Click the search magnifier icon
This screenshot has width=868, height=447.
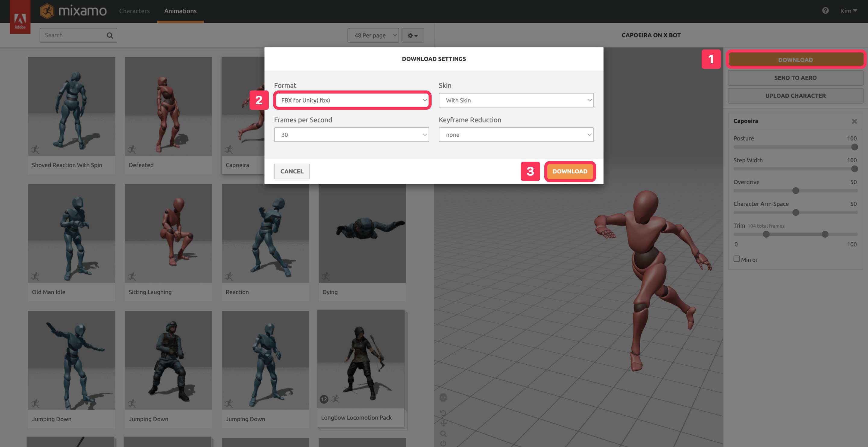[109, 35]
